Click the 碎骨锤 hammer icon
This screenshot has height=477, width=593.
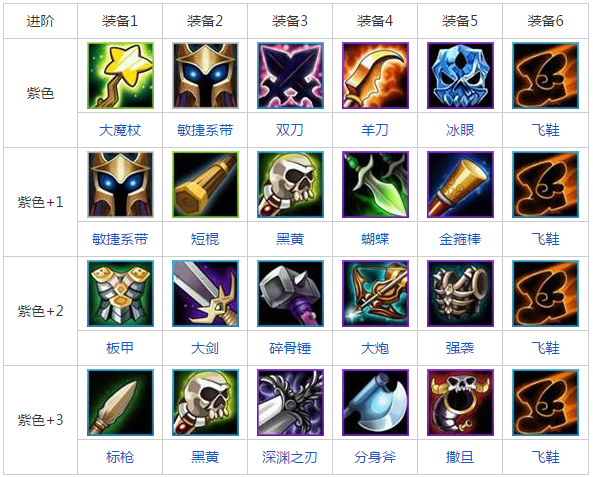click(290, 294)
